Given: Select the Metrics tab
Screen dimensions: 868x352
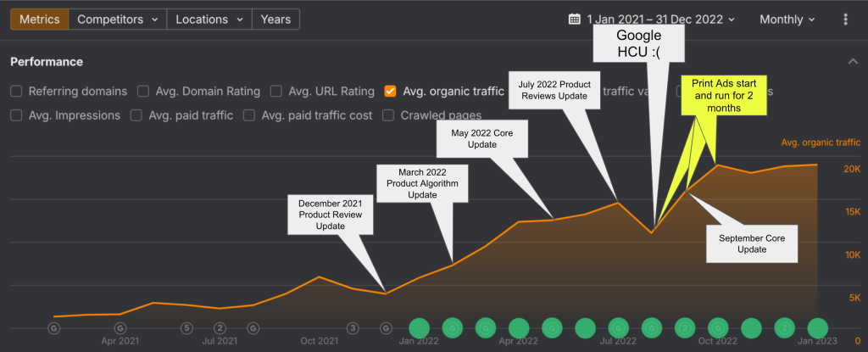Looking at the screenshot, I should tap(39, 20).
